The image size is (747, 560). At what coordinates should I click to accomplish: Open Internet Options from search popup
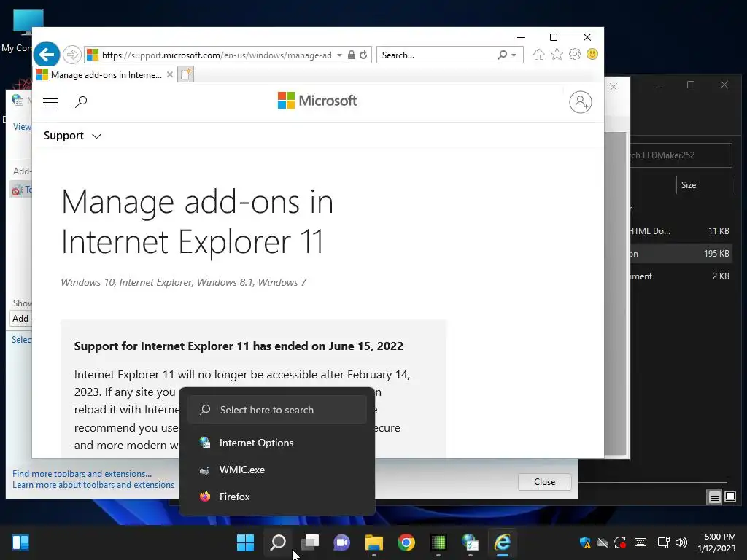277,443
